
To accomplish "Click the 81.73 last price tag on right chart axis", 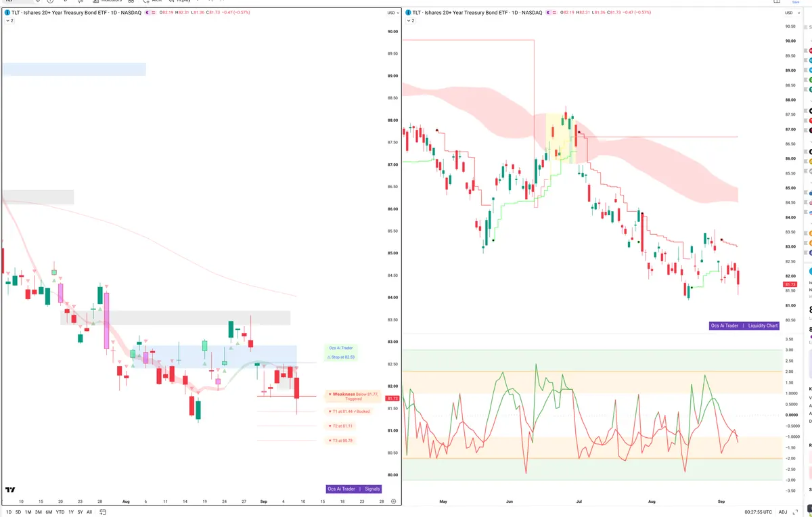I will (790, 284).
